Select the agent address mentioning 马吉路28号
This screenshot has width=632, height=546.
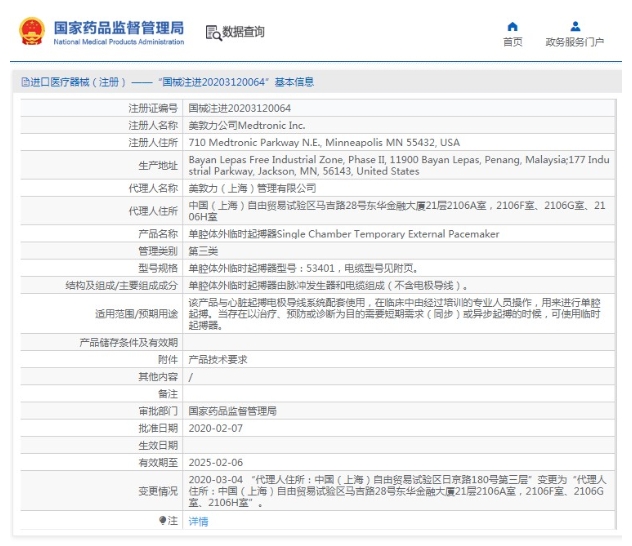pos(399,211)
